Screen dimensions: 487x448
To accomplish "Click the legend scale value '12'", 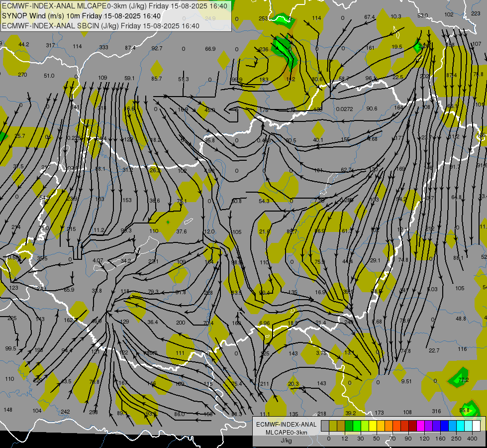I will 344,439.
